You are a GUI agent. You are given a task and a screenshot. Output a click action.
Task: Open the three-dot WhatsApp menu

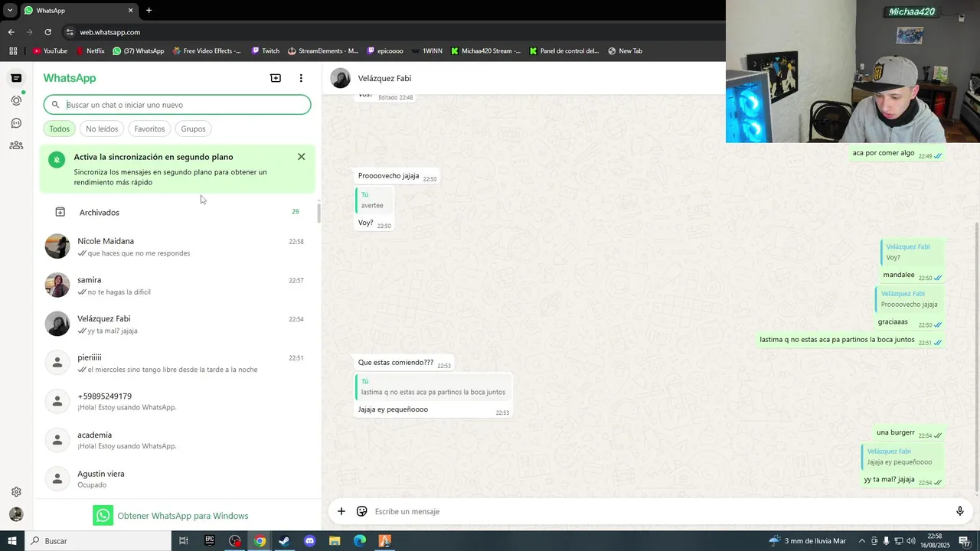[301, 78]
